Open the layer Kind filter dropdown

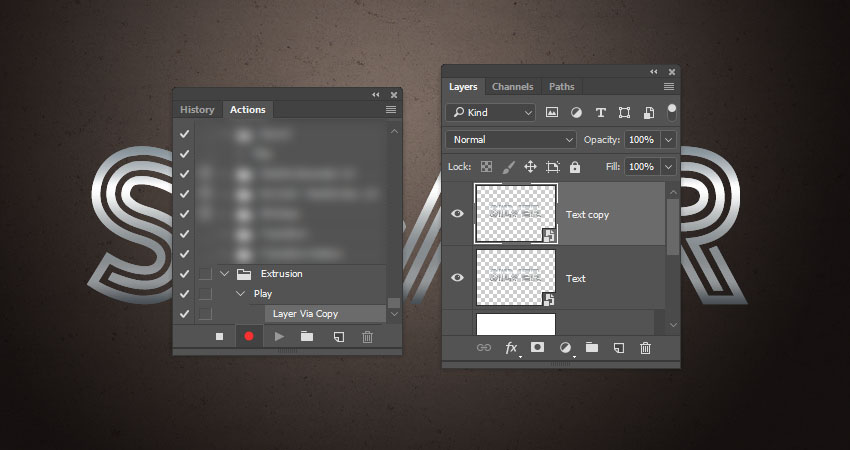(491, 113)
